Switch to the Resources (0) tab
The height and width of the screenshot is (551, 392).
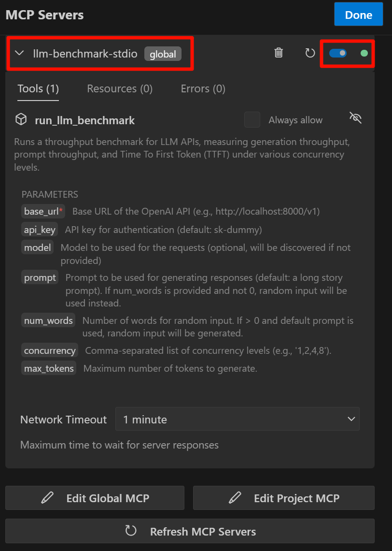coord(120,88)
